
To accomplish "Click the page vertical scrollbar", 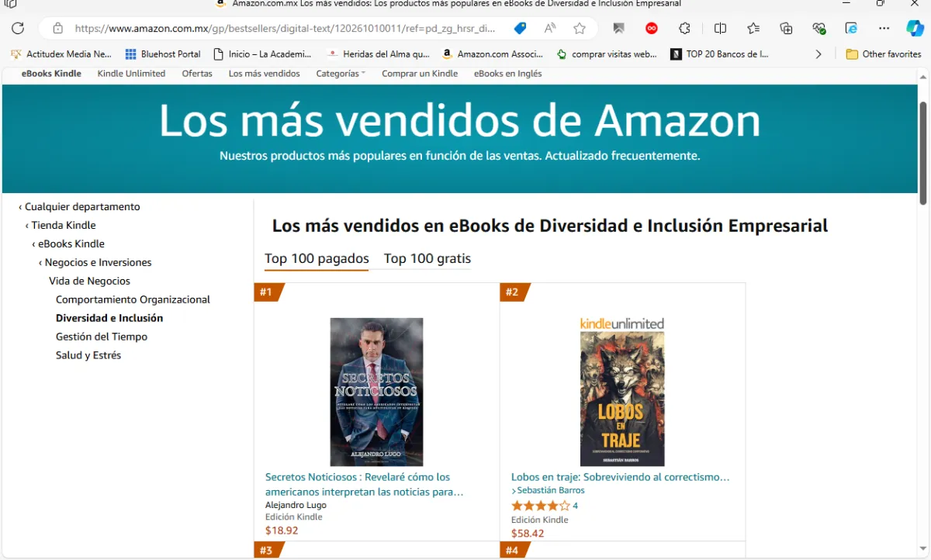I will click(x=923, y=153).
